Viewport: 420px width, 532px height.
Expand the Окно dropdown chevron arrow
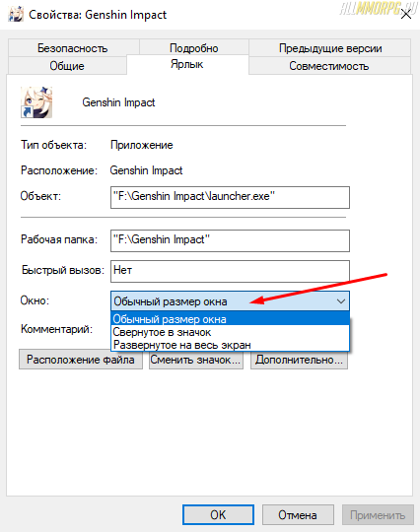pyautogui.click(x=340, y=300)
